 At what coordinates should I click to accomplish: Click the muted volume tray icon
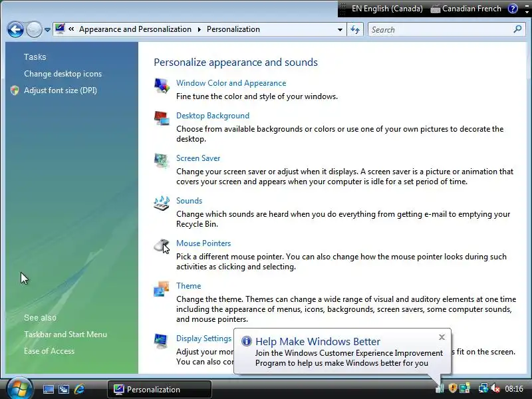click(x=495, y=388)
